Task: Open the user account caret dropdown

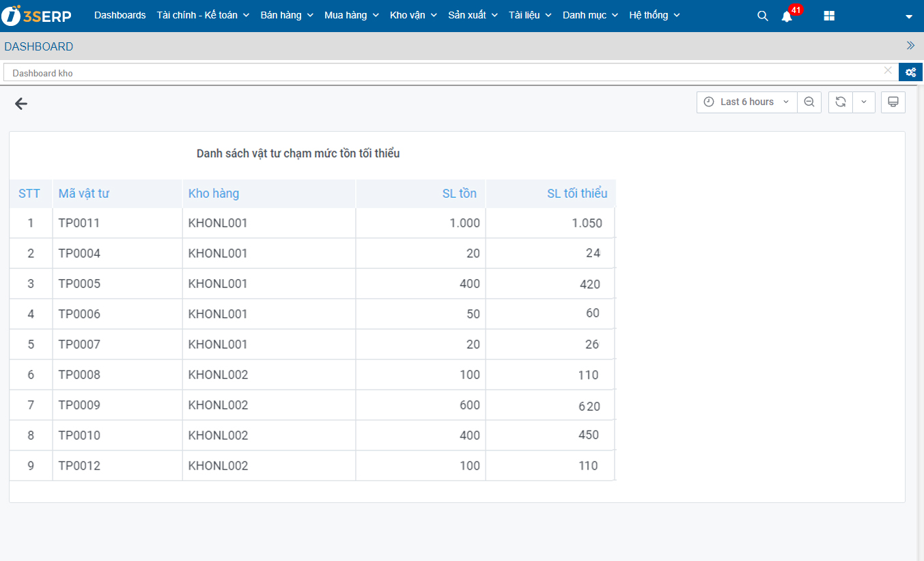Action: point(908,17)
